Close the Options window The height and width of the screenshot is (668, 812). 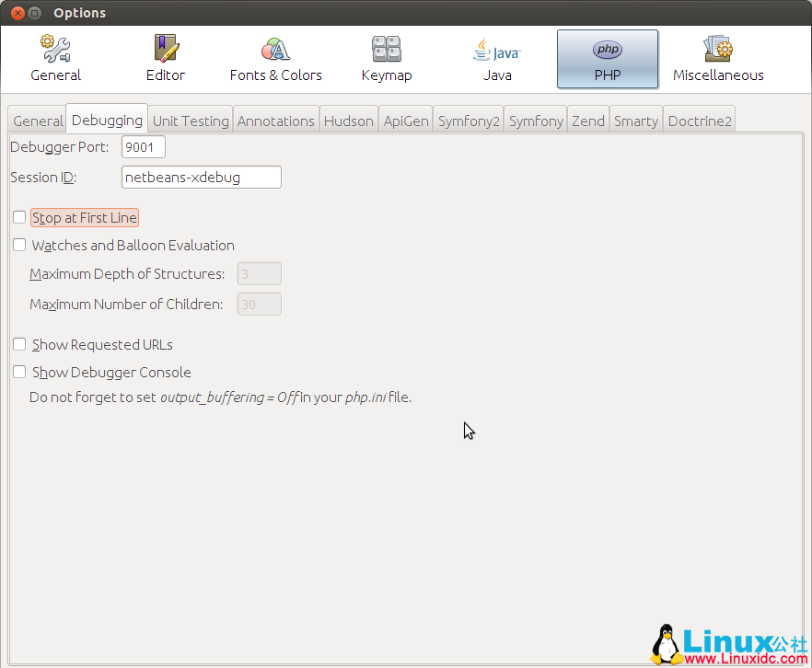[x=17, y=13]
